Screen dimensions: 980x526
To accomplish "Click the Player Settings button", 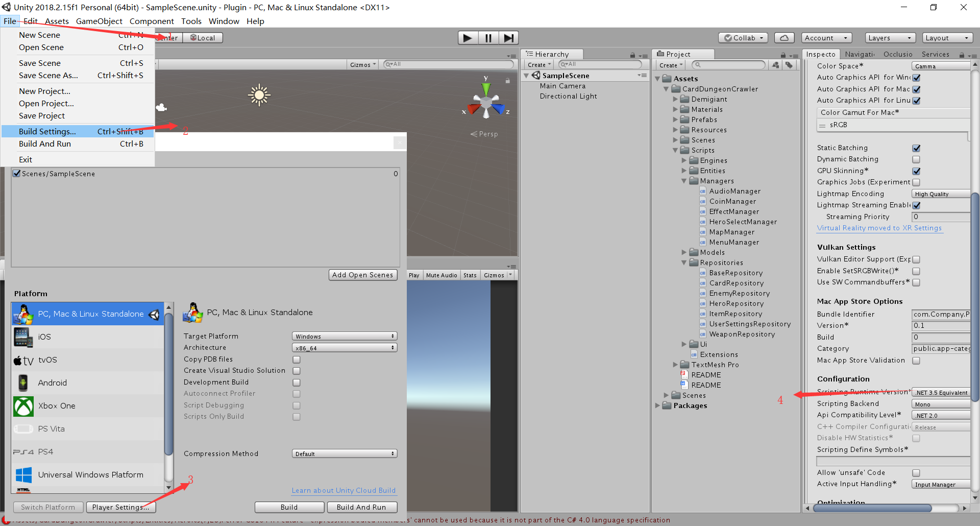I will 120,507.
